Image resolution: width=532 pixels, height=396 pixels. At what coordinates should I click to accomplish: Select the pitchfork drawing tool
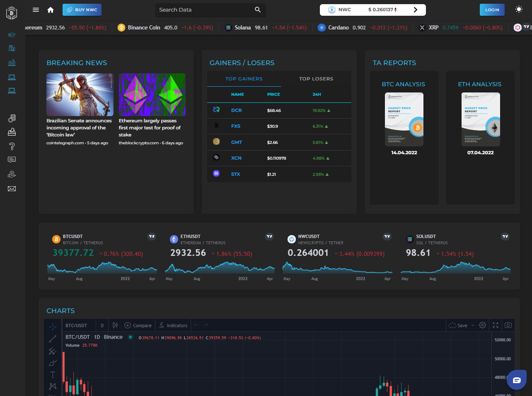point(53,351)
